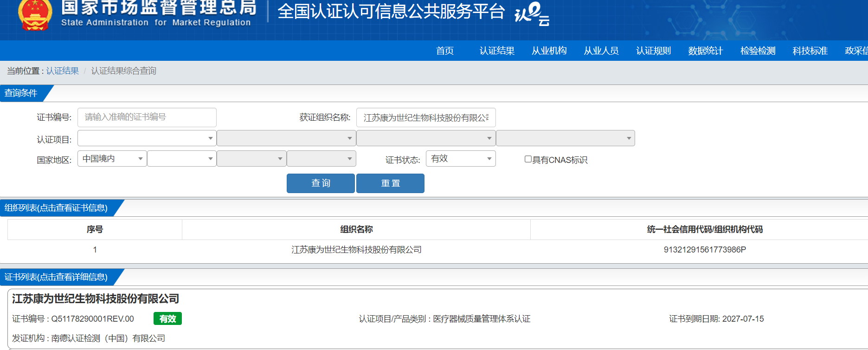Open the 认证结果 nav menu

[497, 51]
